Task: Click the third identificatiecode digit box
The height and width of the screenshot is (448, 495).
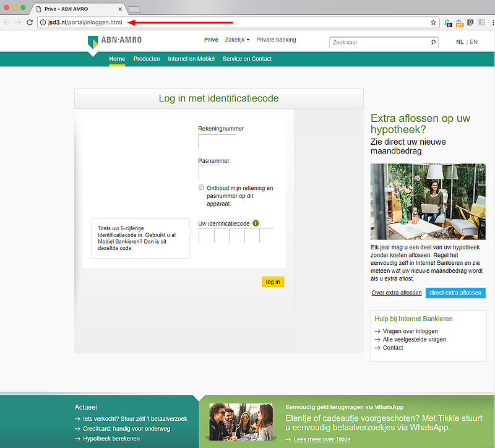Action: [236, 235]
